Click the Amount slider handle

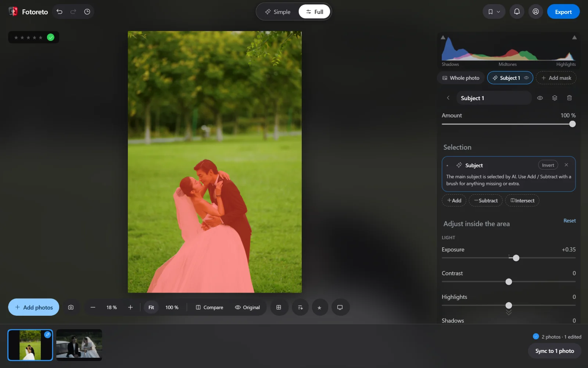(x=572, y=124)
